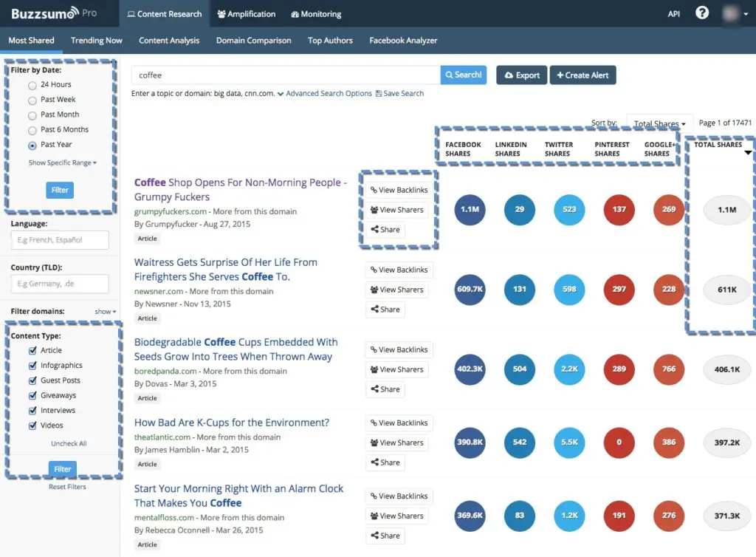Apply the content type Filter button

[x=62, y=469]
